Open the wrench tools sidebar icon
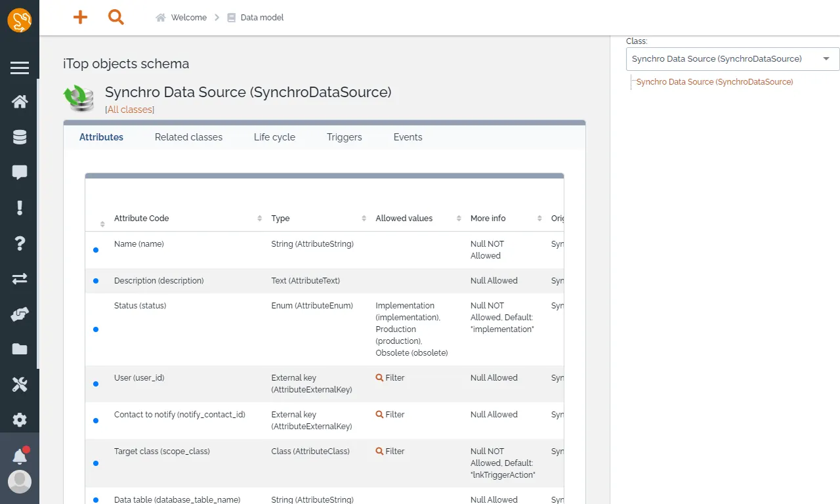The width and height of the screenshot is (840, 504). pos(20,385)
